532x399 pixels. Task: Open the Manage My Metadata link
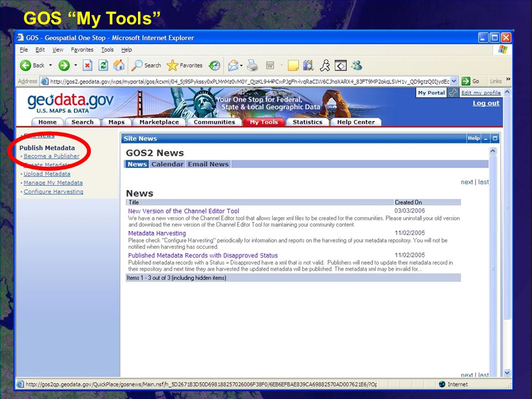(53, 182)
